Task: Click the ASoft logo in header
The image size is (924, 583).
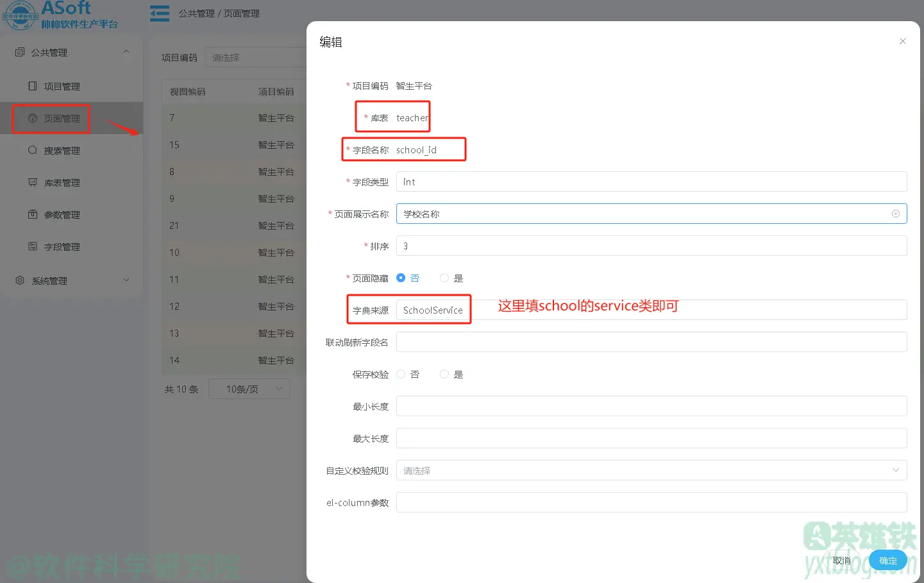Action: point(60,15)
